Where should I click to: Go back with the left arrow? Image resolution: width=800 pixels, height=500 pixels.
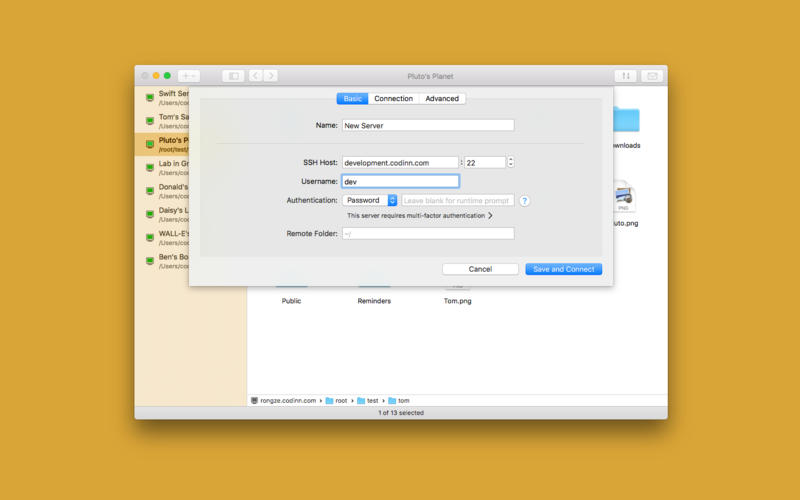256,76
